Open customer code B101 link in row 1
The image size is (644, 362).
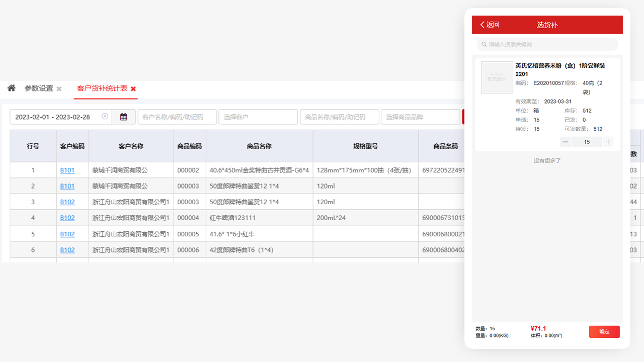(x=67, y=170)
